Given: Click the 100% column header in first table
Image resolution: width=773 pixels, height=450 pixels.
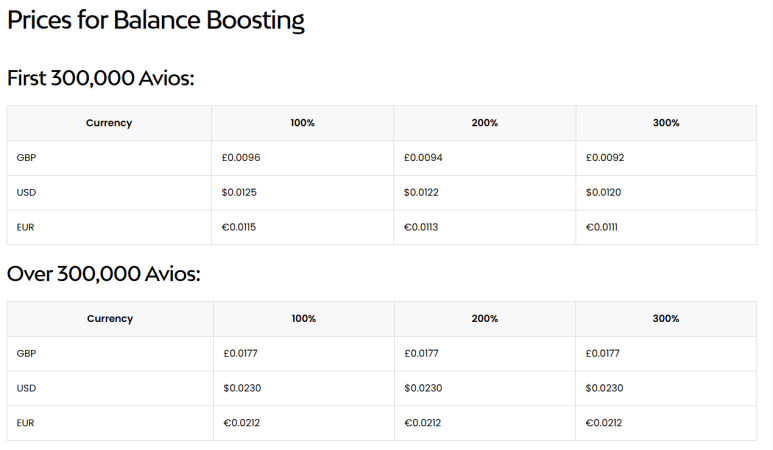Looking at the screenshot, I should 302,123.
